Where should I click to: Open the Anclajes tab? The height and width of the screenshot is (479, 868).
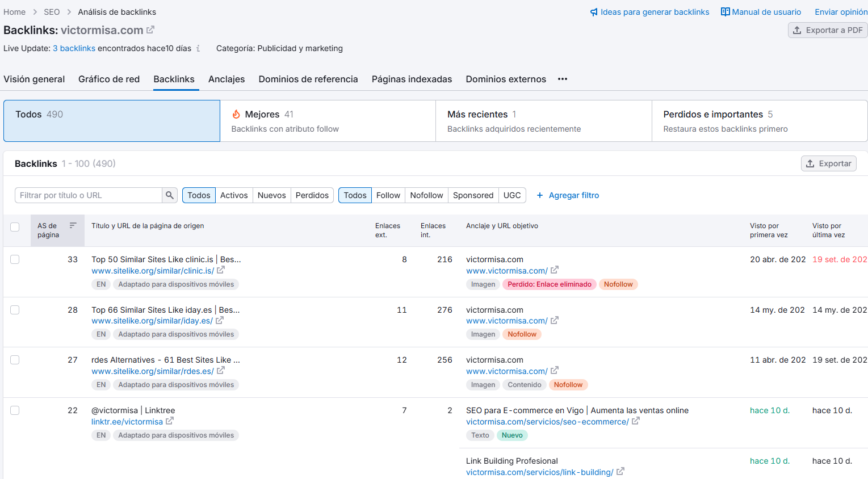tap(227, 79)
